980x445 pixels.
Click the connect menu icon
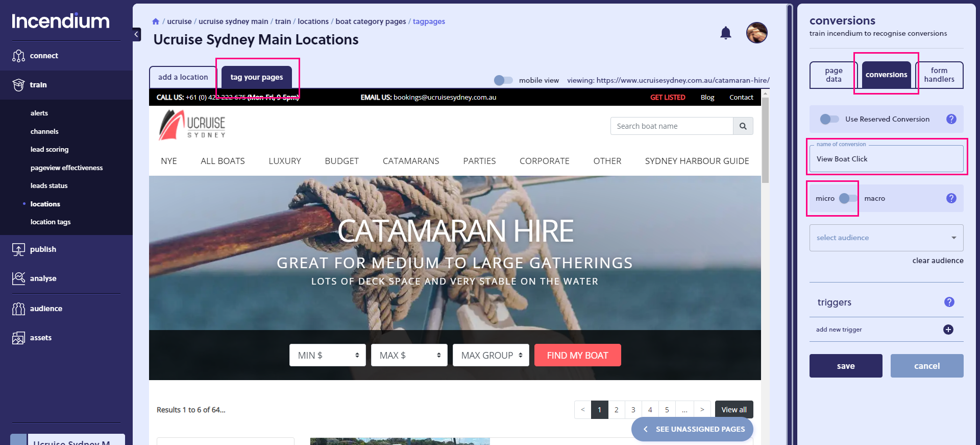pyautogui.click(x=18, y=56)
